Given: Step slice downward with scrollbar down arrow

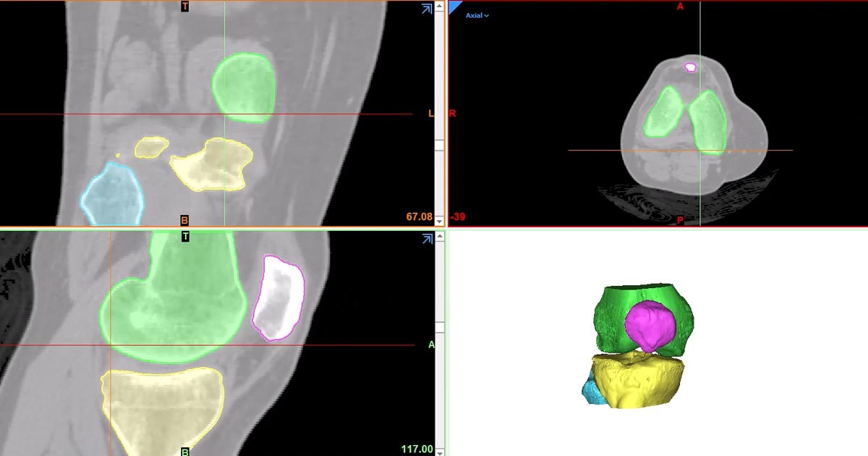Looking at the screenshot, I should click(440, 222).
